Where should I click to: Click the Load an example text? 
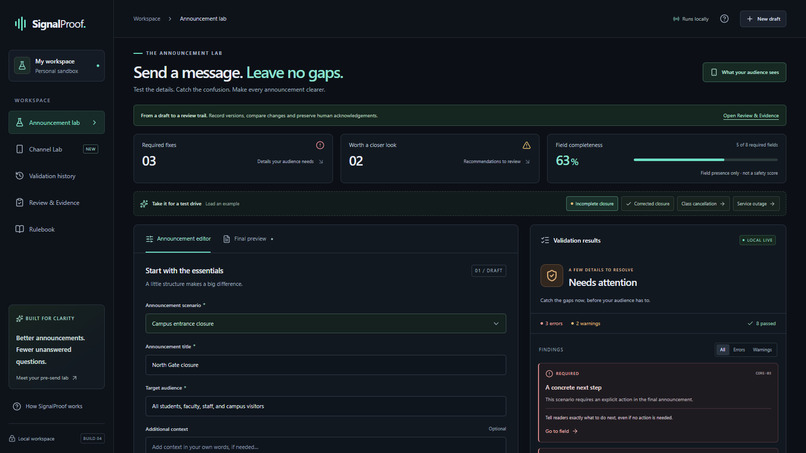[x=222, y=204]
